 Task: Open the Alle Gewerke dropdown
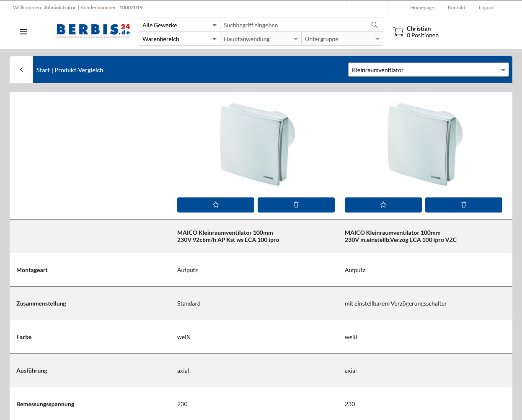coord(179,25)
